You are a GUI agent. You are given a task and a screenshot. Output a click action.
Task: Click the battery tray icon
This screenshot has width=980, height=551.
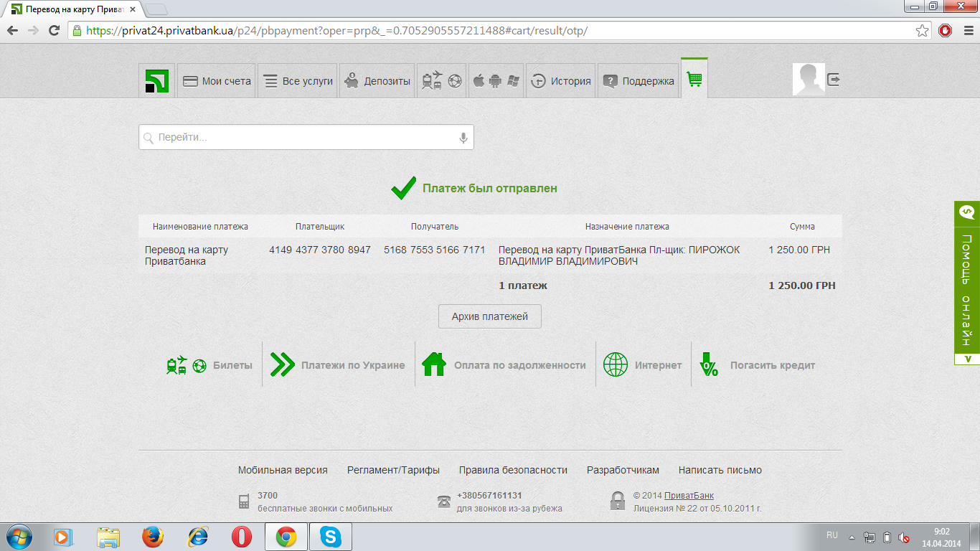(x=887, y=537)
